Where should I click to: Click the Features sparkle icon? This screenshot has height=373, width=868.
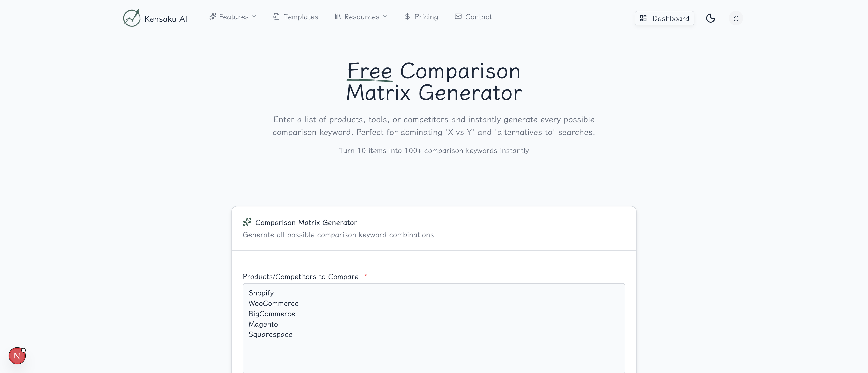pyautogui.click(x=213, y=17)
